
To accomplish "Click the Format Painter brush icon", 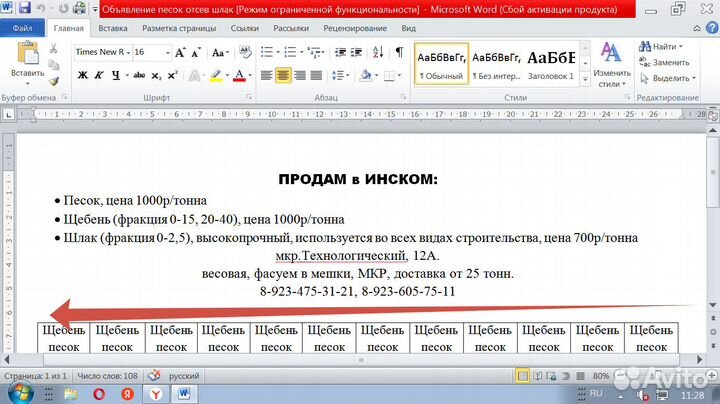I will [x=54, y=81].
